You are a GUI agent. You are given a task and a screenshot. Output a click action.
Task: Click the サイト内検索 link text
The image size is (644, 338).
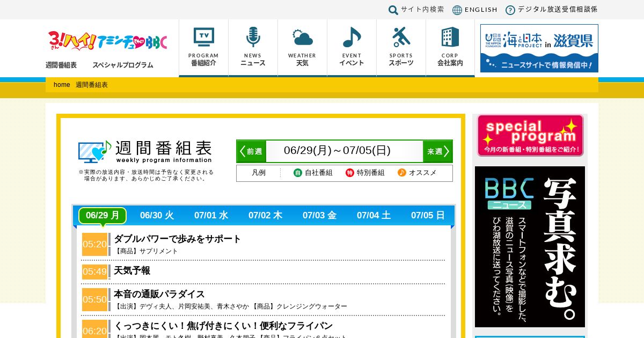click(x=422, y=10)
